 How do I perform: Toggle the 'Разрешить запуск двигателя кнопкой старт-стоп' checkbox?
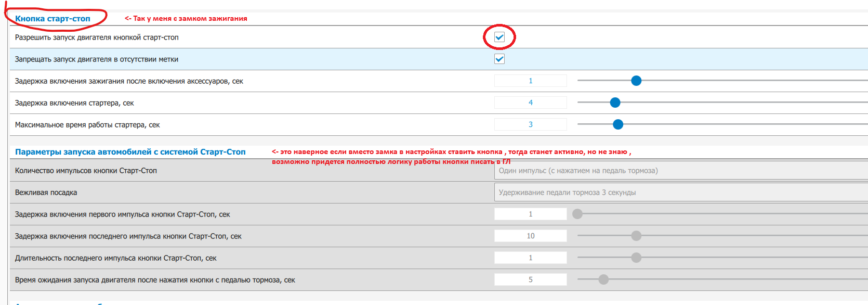coord(499,37)
